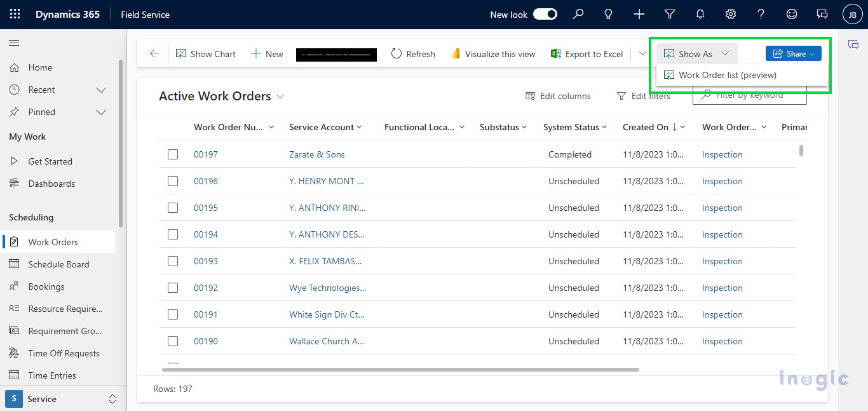
Task: Disable the New look toggle
Action: (545, 13)
